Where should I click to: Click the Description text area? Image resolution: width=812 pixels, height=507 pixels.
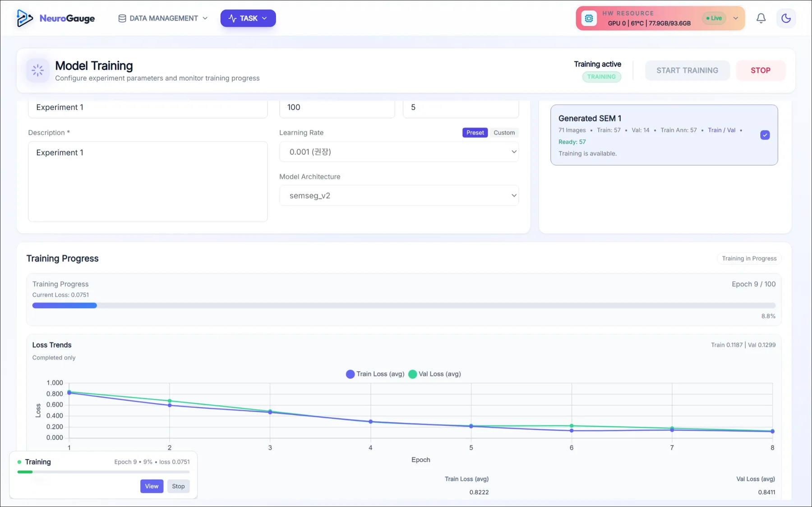148,181
